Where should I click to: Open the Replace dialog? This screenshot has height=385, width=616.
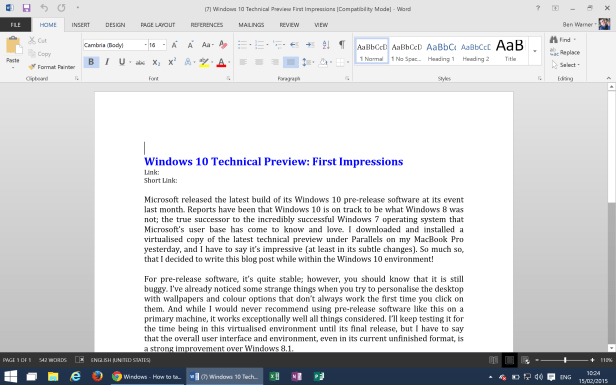[565, 52]
